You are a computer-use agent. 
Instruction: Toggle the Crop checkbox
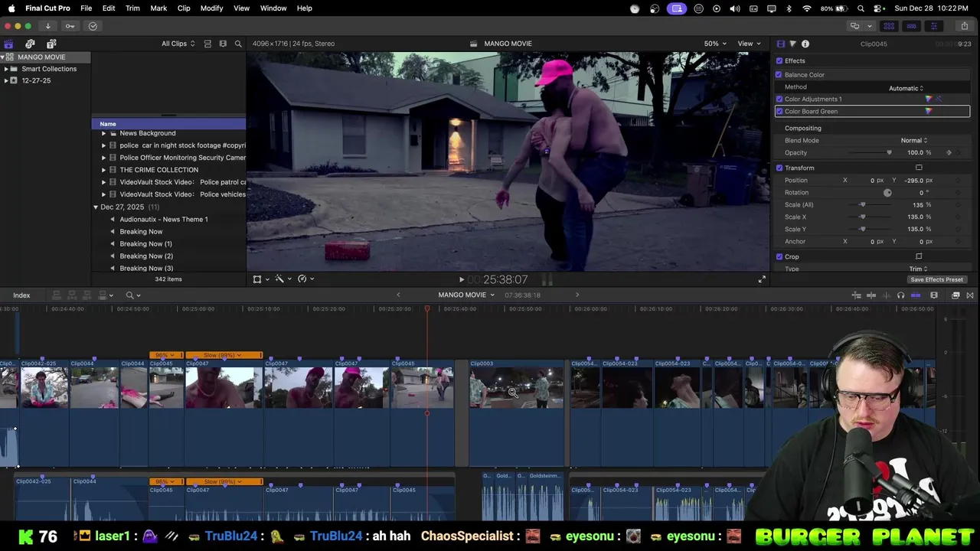tap(779, 256)
